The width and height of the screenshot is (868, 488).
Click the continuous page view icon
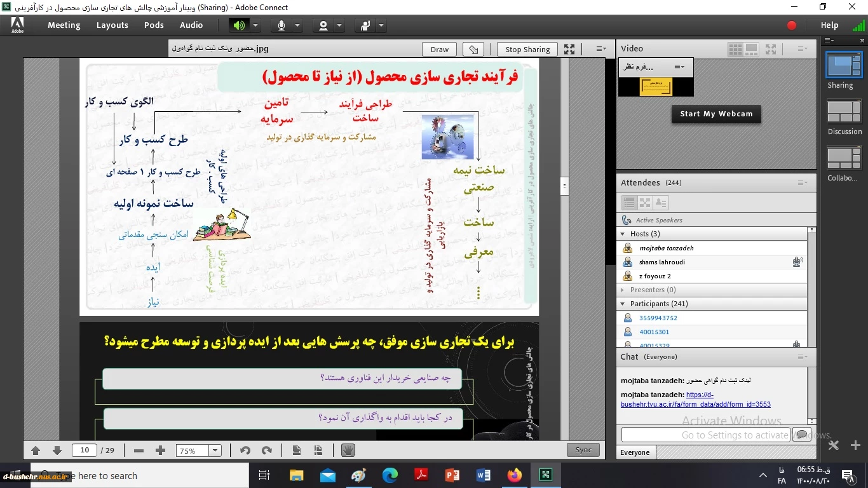[x=318, y=451]
